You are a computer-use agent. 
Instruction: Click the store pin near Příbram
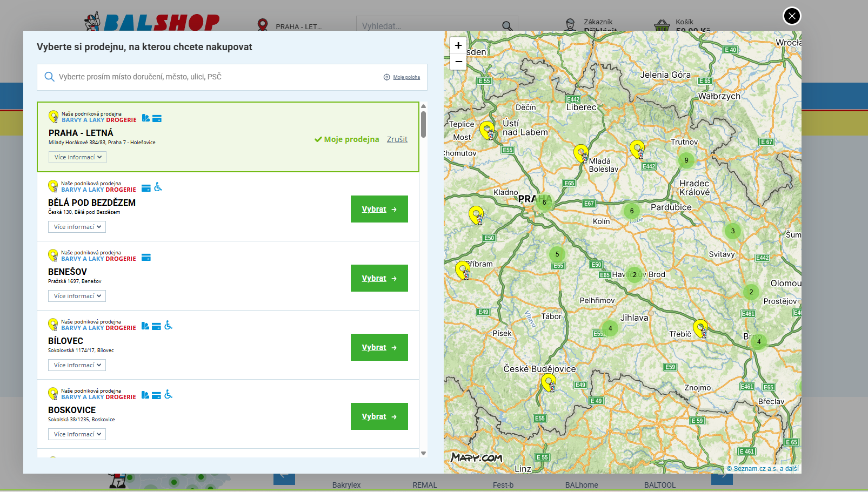click(x=462, y=269)
